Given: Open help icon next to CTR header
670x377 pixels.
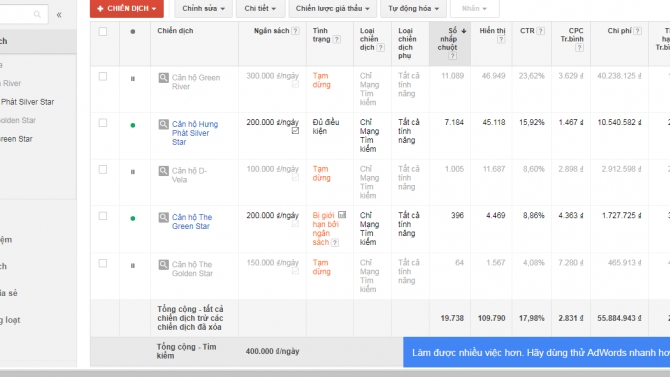Looking at the screenshot, I should click(x=541, y=31).
